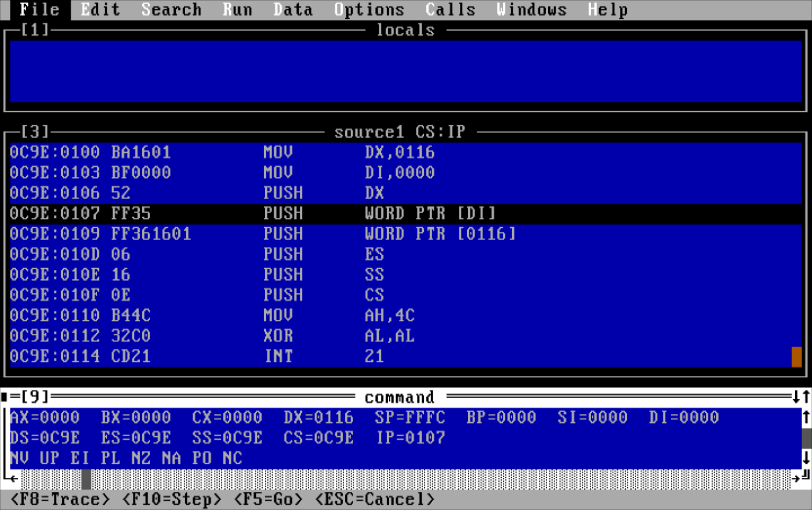Click the BP=0000 register value
This screenshot has height=510, width=812.
(x=502, y=418)
